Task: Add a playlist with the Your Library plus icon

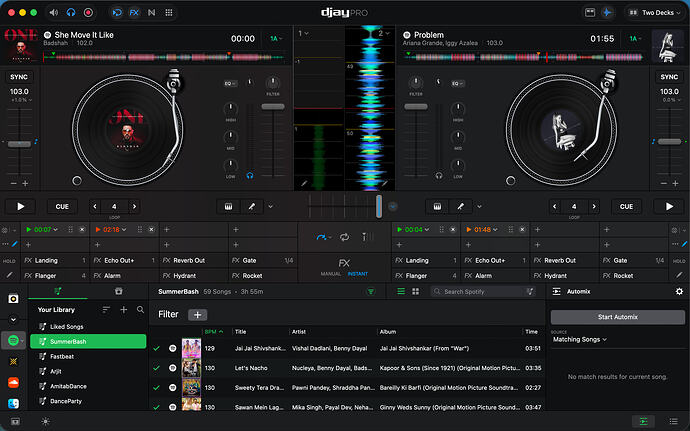Action: click(x=124, y=309)
